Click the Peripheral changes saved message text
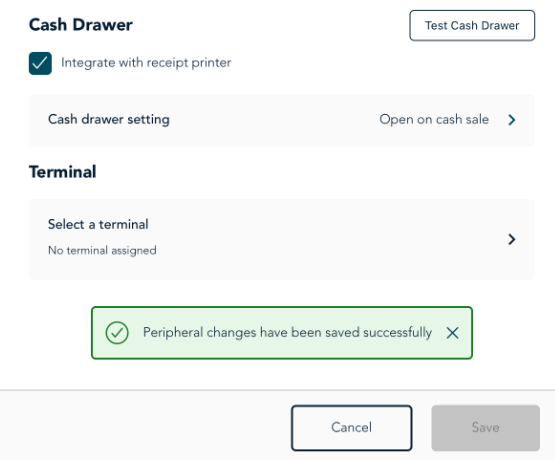 (287, 333)
